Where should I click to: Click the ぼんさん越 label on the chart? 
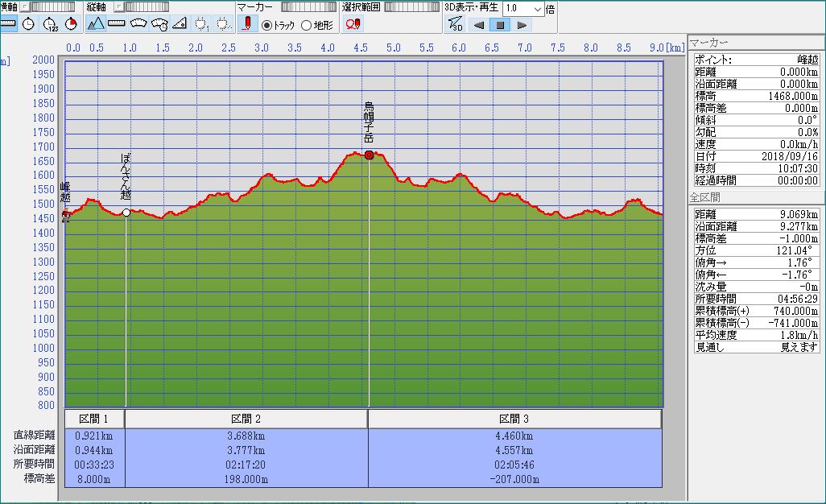[126, 176]
